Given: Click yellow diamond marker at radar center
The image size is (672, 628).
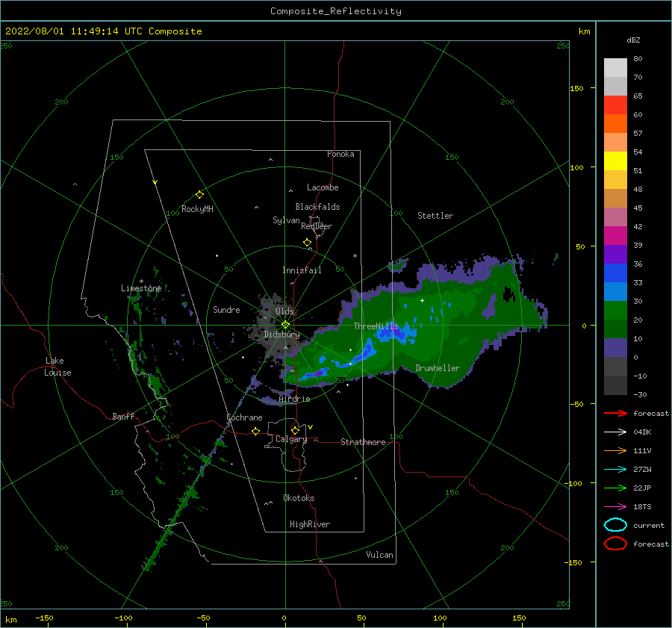Looking at the screenshot, I should coord(285,325).
